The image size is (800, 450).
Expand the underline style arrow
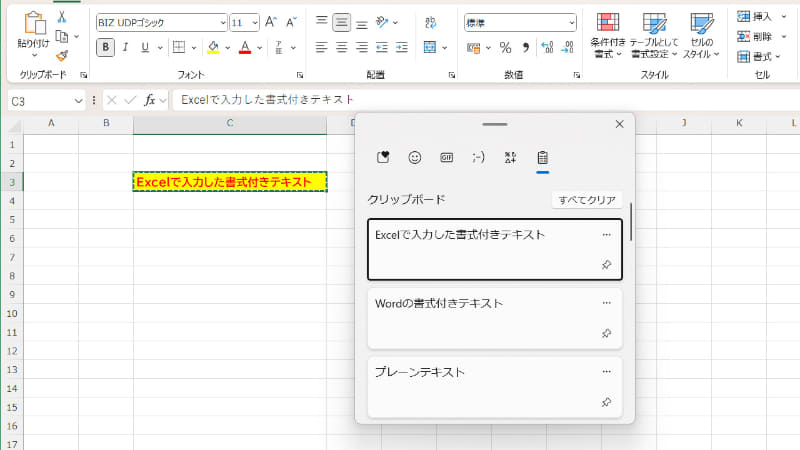click(160, 48)
